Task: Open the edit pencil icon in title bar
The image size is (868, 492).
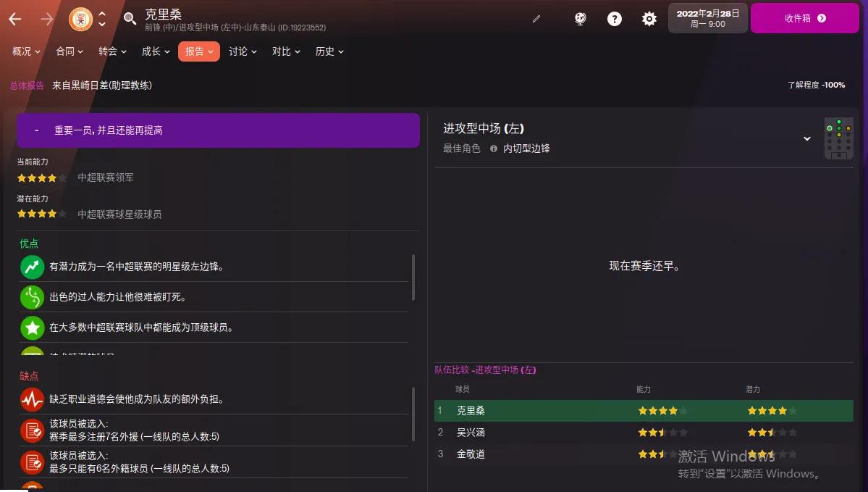Action: (536, 18)
